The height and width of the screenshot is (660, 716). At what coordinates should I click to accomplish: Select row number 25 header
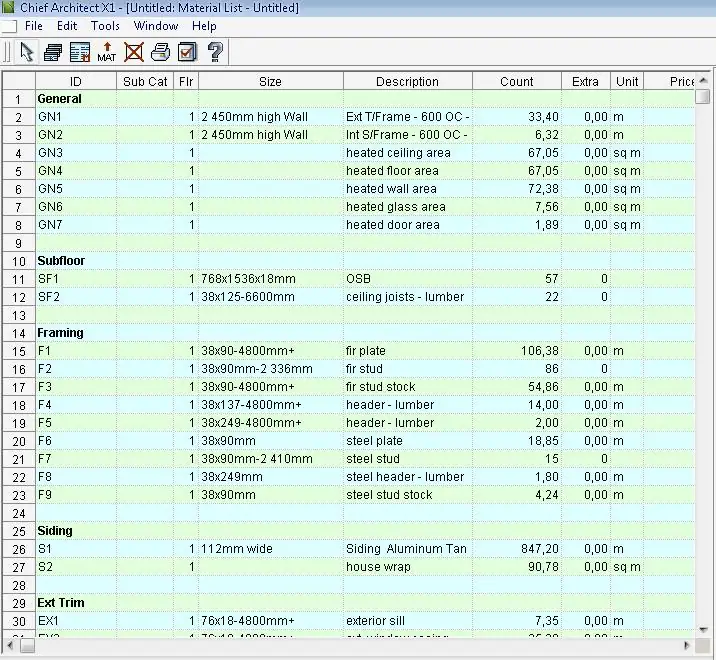pyautogui.click(x=19, y=531)
